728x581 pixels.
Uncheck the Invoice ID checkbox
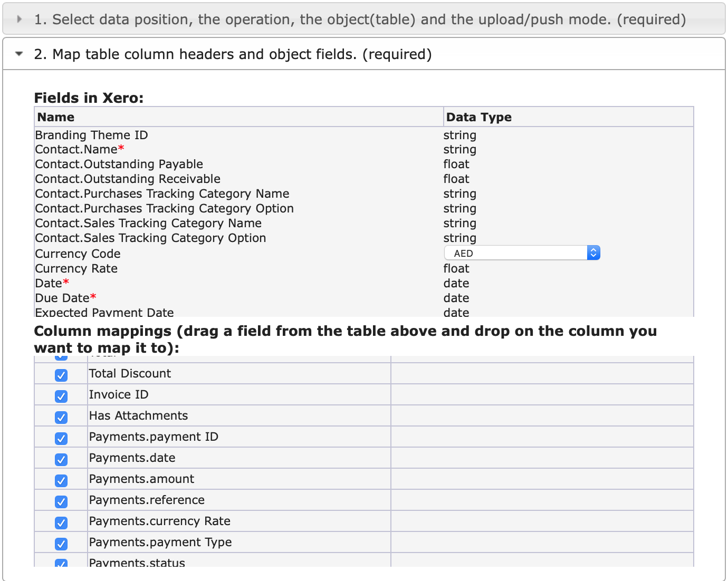[x=61, y=396]
